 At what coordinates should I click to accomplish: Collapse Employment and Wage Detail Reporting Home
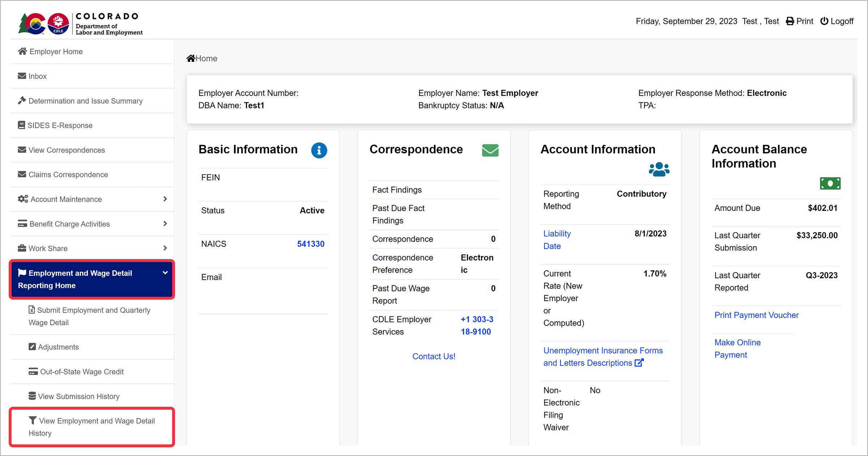click(x=165, y=273)
